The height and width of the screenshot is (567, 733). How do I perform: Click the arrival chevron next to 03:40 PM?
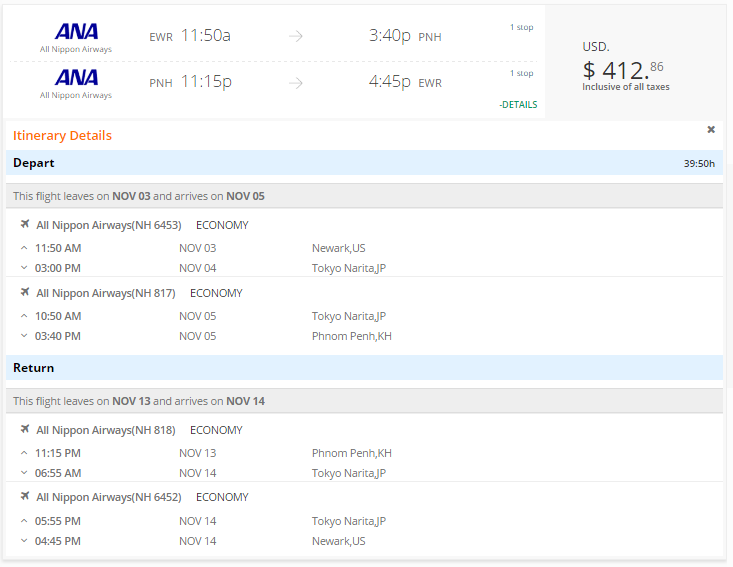coord(24,336)
